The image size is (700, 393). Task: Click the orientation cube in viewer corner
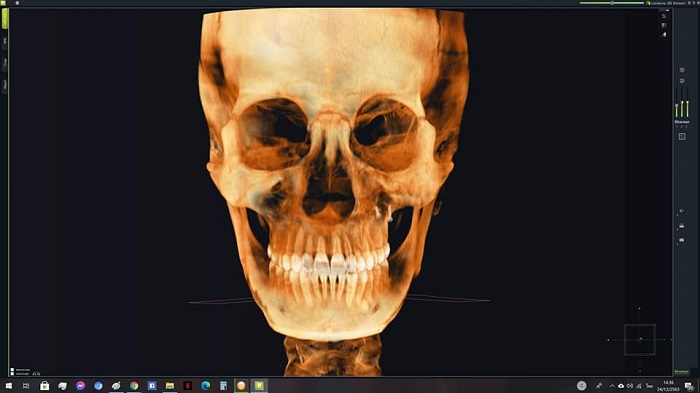coord(640,339)
